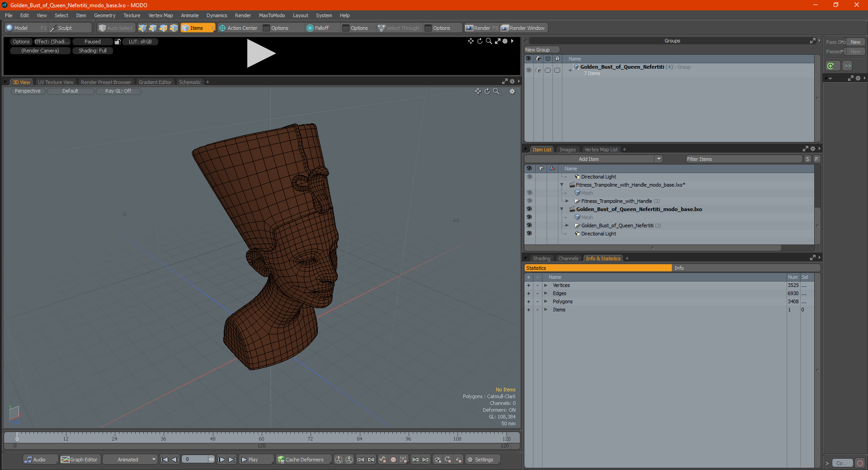Toggle the S filter button
The image size is (868, 470).
(807, 159)
